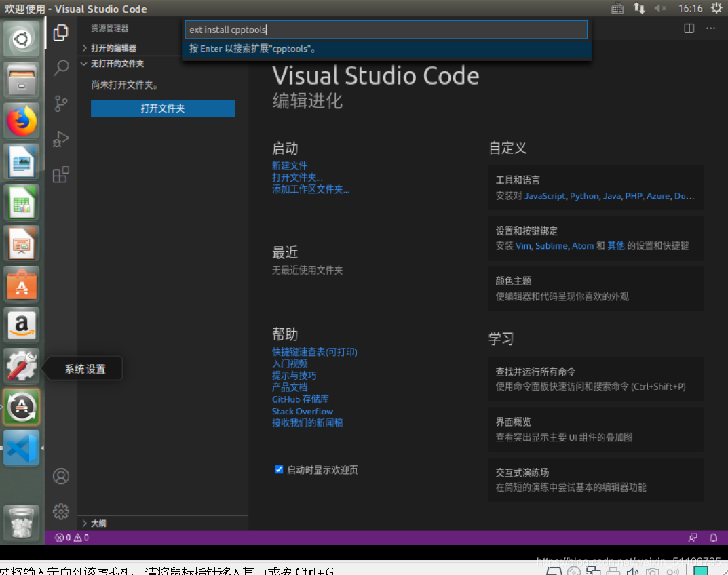The width and height of the screenshot is (728, 575).
Task: Open the notifications bell in status bar
Action: (x=714, y=538)
